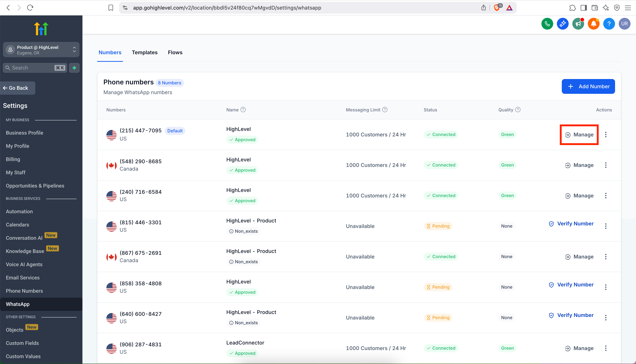Click Manage for (548) 290-8685
Viewport: 636px width, 364px height.
[x=579, y=165]
